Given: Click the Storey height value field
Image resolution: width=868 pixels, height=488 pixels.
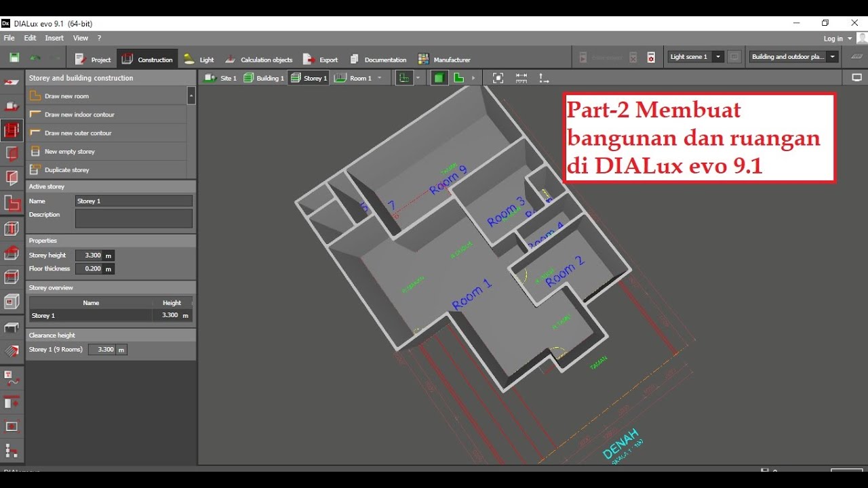Looking at the screenshot, I should (x=89, y=256).
